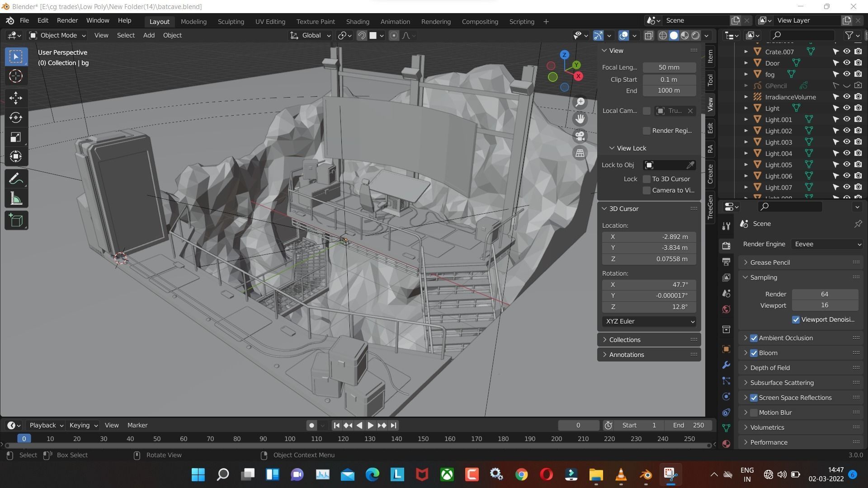The width and height of the screenshot is (868, 488).
Task: Pin the Scene properties panel
Action: 858,224
